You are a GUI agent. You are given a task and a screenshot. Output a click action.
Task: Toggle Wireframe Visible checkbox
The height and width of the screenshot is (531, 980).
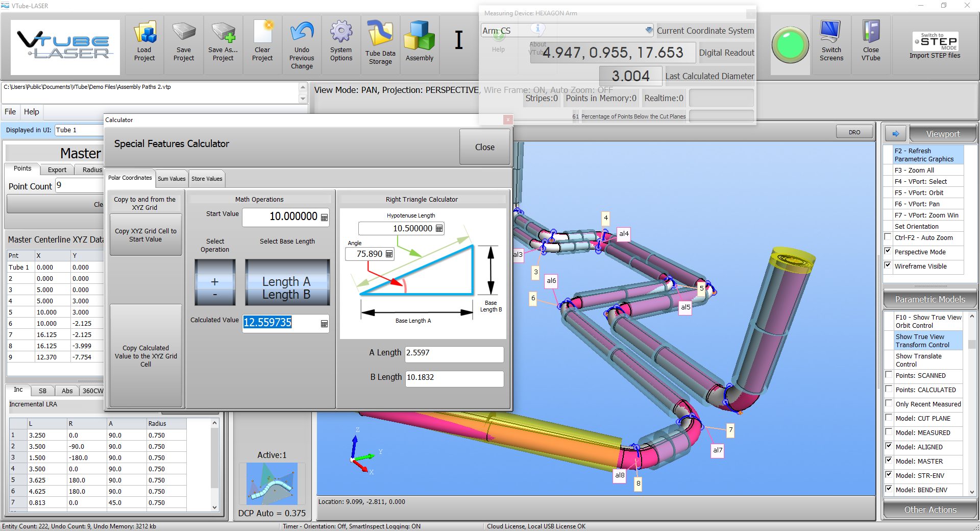coord(888,265)
